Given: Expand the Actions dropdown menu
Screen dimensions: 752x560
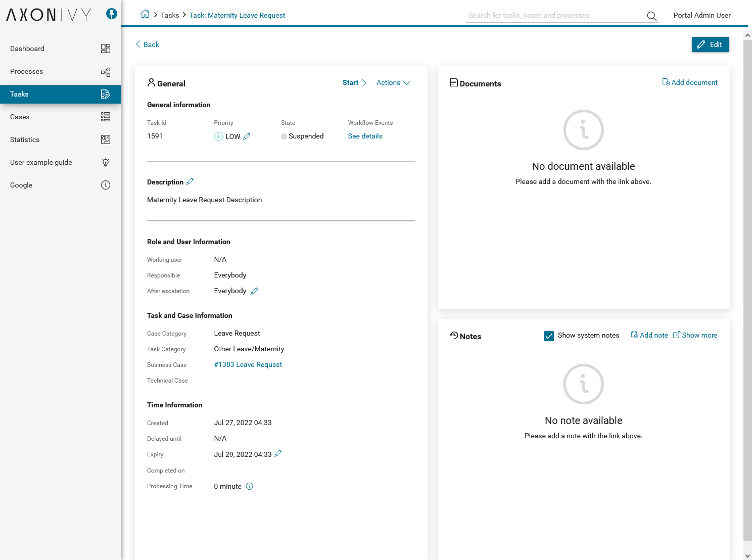Looking at the screenshot, I should [393, 83].
